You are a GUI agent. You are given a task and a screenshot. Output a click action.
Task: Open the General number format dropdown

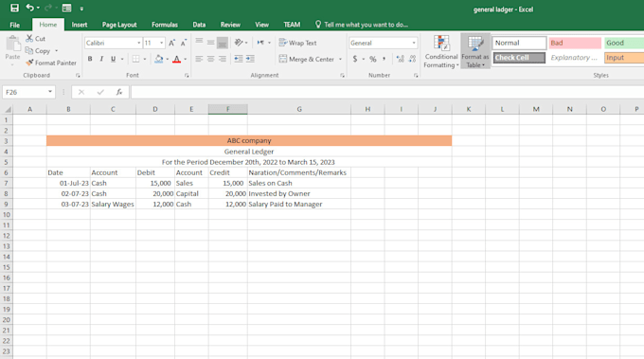click(x=414, y=44)
